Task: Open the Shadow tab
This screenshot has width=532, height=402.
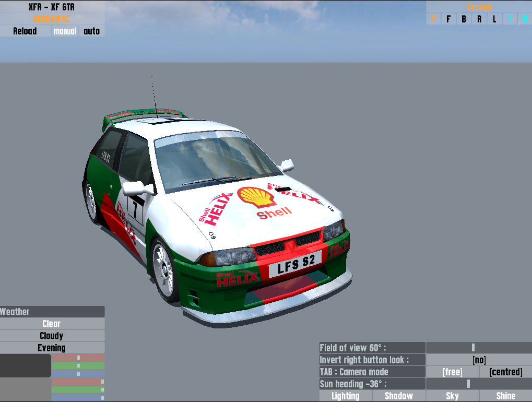Action: coord(399,396)
